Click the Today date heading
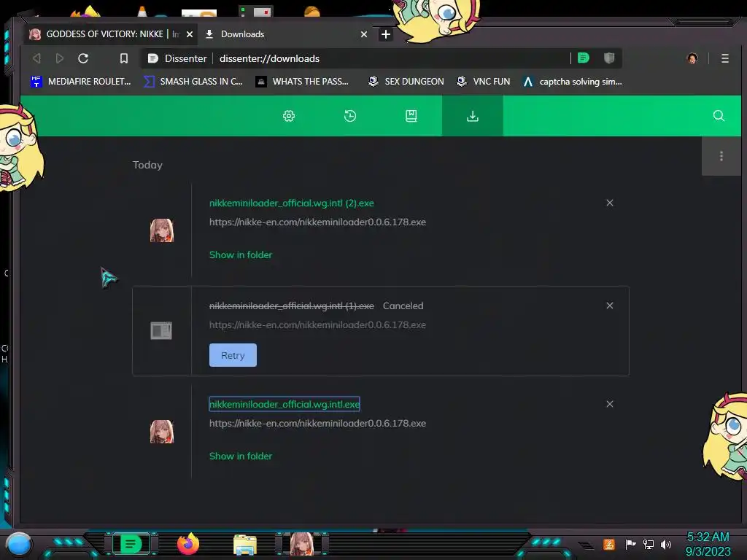This screenshot has height=560, width=747. click(147, 165)
